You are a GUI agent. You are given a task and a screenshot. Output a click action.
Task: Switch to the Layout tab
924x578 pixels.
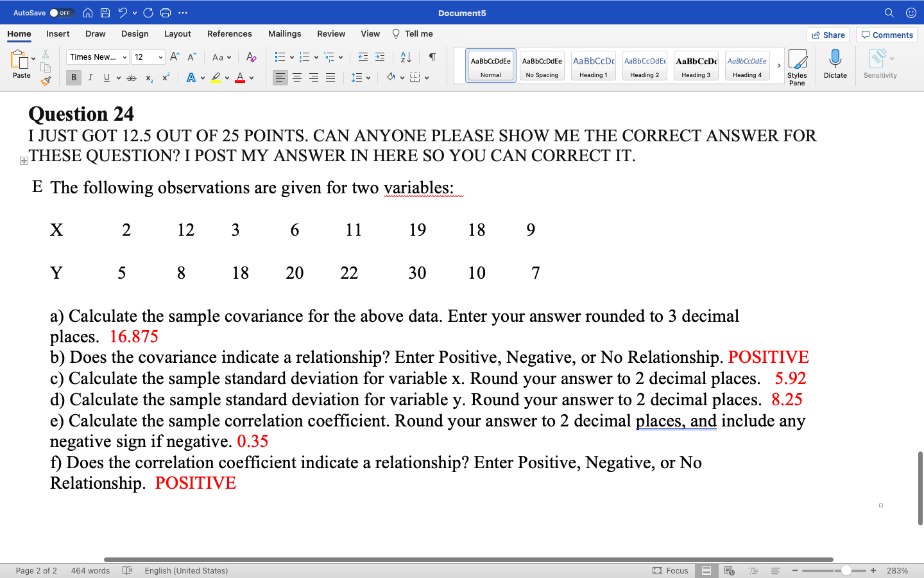(x=177, y=33)
